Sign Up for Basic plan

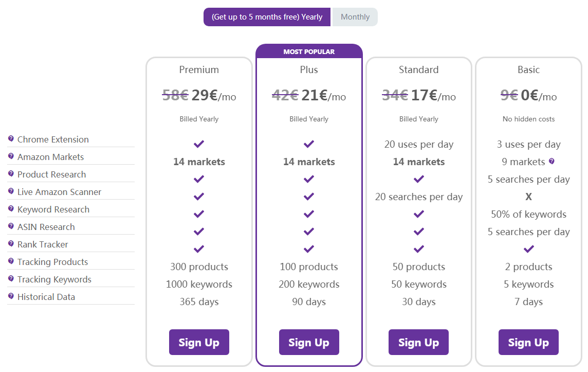pyautogui.click(x=528, y=342)
